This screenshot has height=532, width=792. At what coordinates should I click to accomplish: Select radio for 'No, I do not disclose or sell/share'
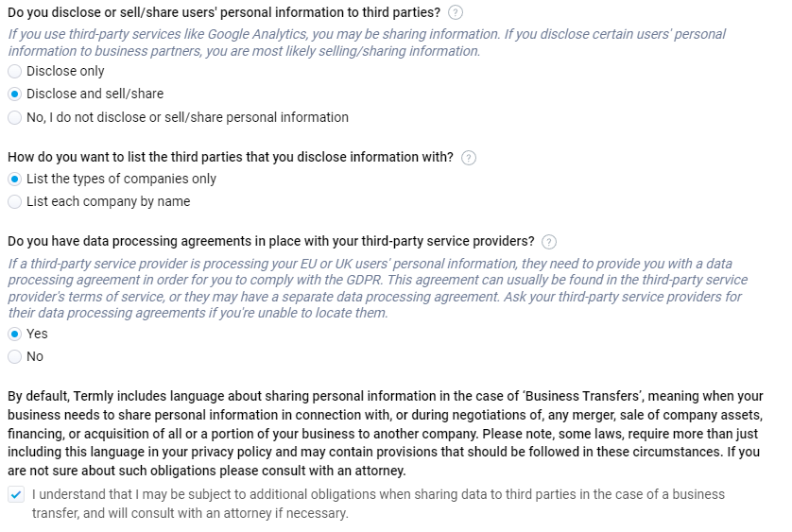tap(14, 118)
